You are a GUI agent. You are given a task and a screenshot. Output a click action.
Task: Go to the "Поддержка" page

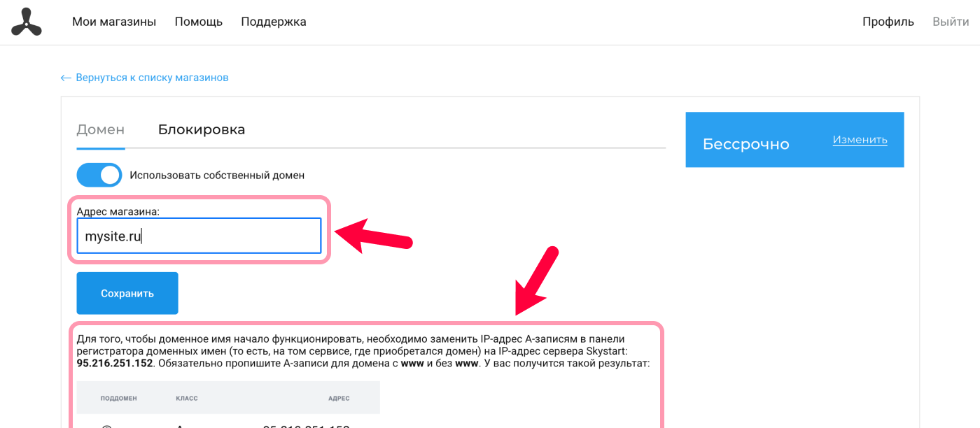pyautogui.click(x=274, y=22)
